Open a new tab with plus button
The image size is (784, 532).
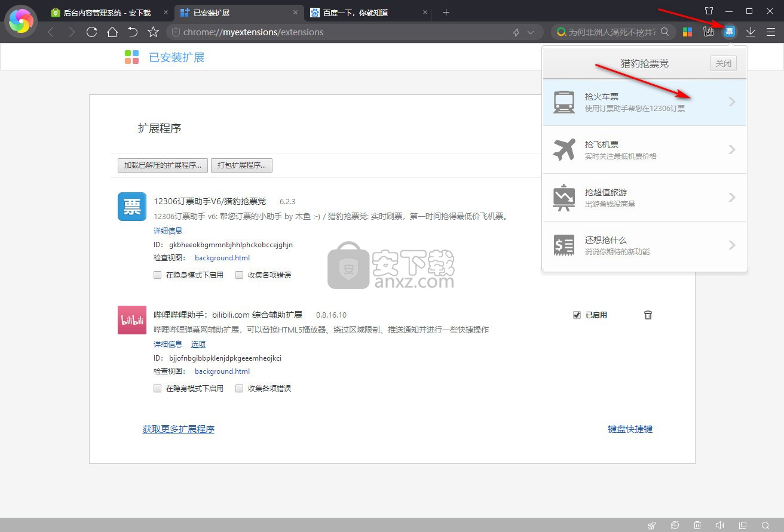pos(446,12)
